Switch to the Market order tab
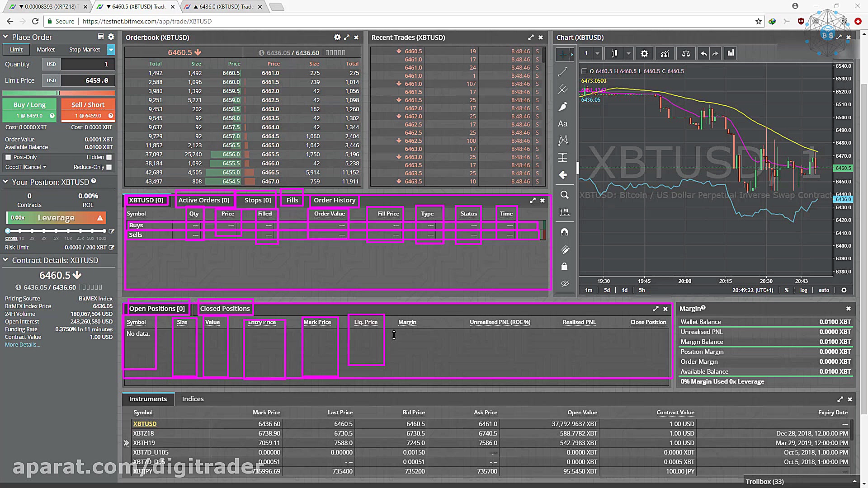This screenshot has height=488, width=868. point(46,50)
